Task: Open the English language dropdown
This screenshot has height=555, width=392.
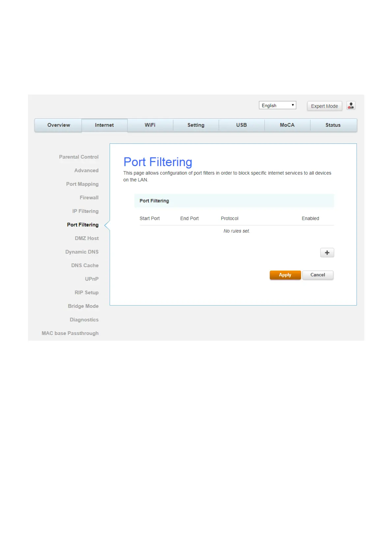Action: pos(277,105)
